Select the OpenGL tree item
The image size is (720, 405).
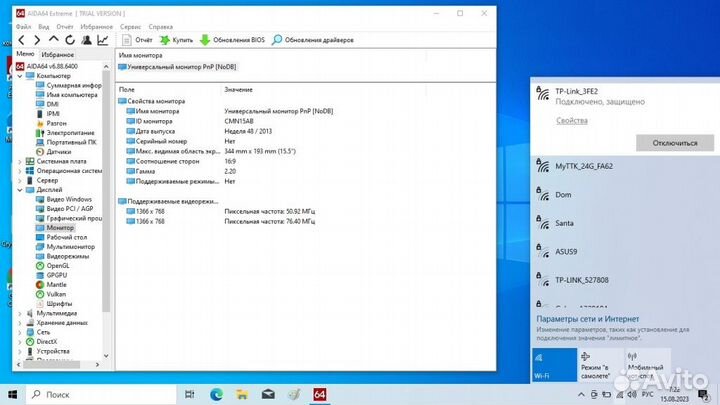[53, 266]
